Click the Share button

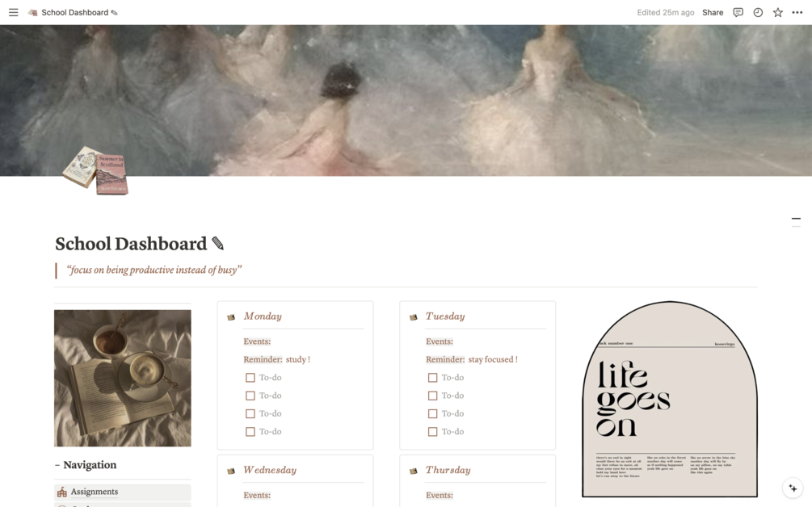(713, 12)
